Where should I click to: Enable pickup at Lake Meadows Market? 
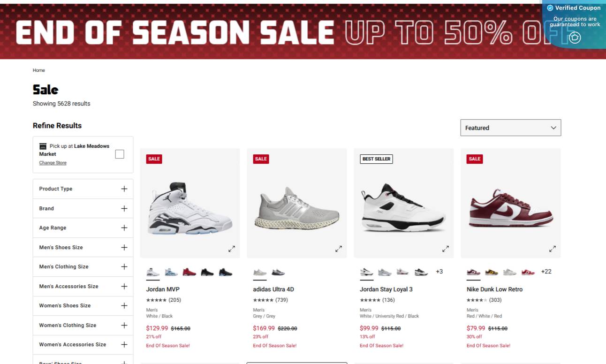click(120, 154)
